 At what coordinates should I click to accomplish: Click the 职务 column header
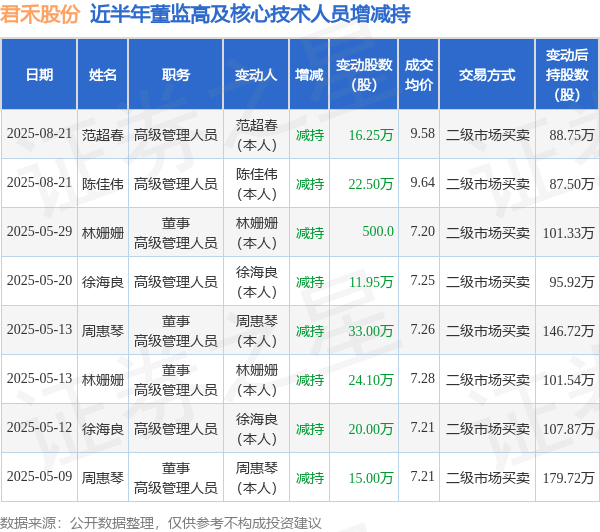click(x=176, y=75)
